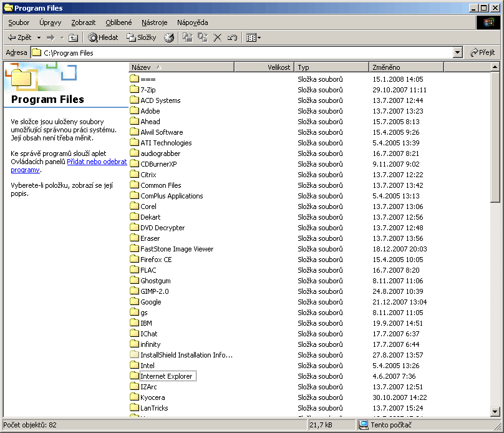Image resolution: width=504 pixels, height=433 pixels.
Task: Open the Hledat search pane
Action: [103, 37]
